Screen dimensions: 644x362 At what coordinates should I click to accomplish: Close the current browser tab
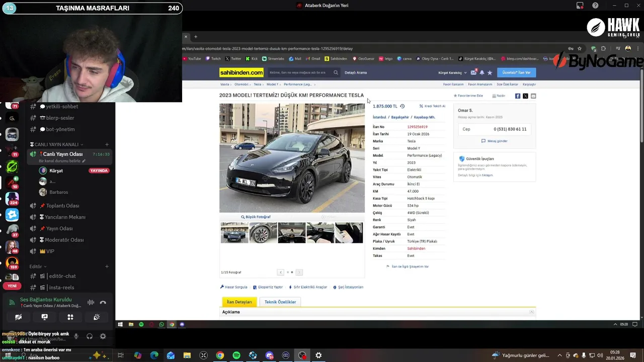186,36
